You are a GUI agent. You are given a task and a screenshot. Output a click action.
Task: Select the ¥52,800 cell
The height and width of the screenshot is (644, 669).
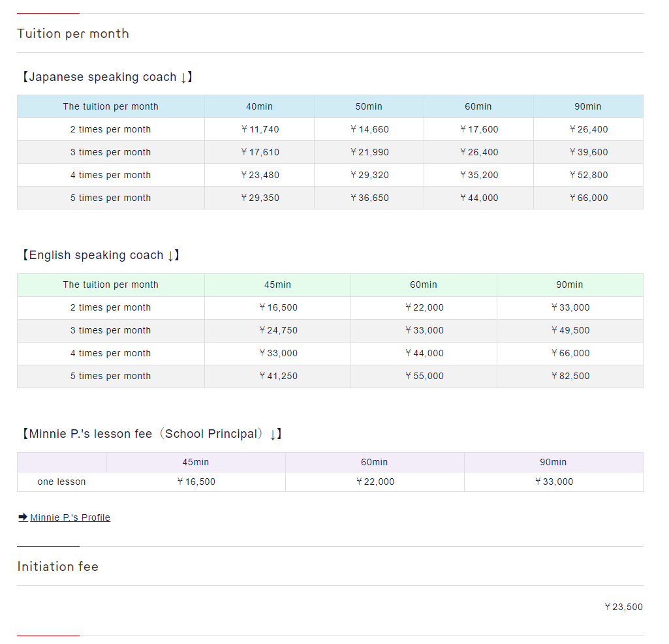coord(588,176)
